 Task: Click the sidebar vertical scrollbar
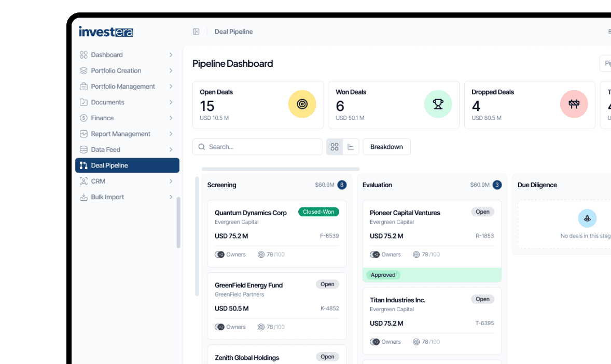[178, 222]
